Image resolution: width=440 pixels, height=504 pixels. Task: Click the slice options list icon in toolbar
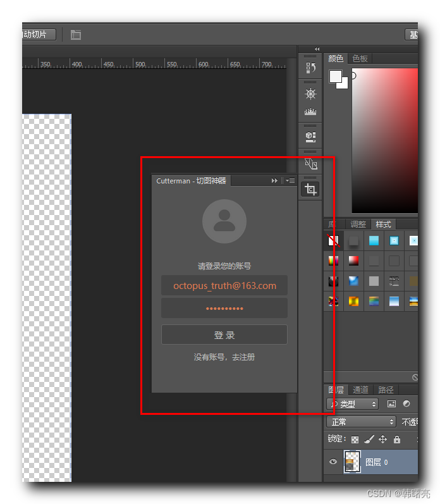pos(76,34)
